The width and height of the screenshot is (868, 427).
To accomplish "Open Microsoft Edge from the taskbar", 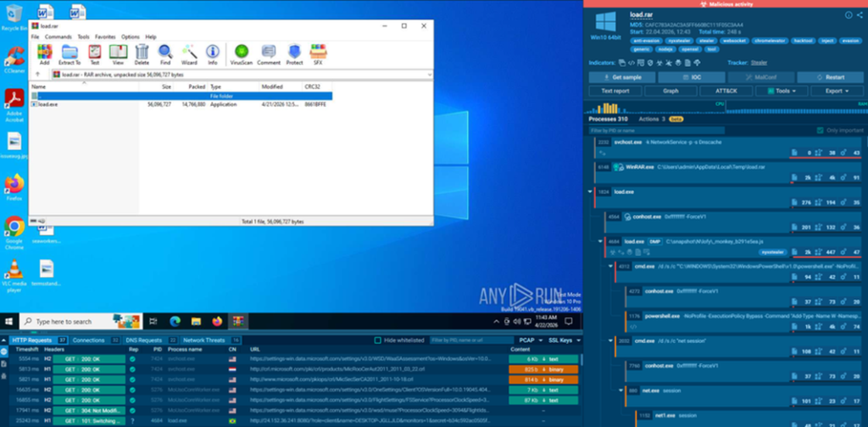I will pos(175,322).
